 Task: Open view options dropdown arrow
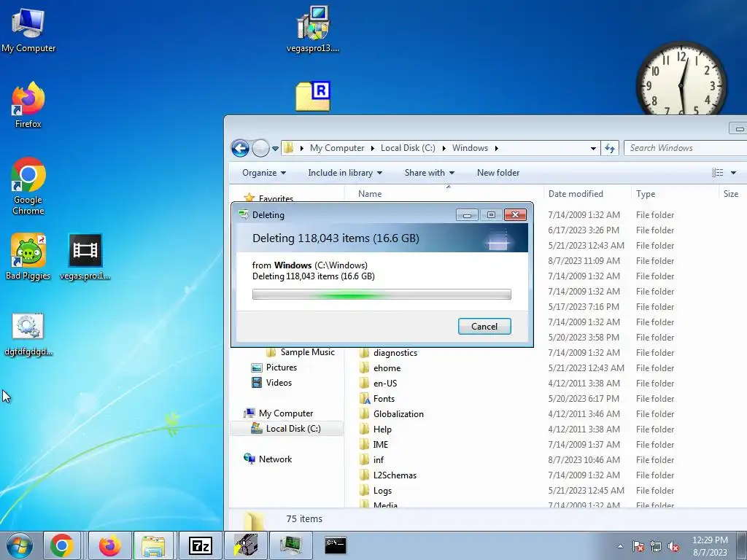[734, 173]
